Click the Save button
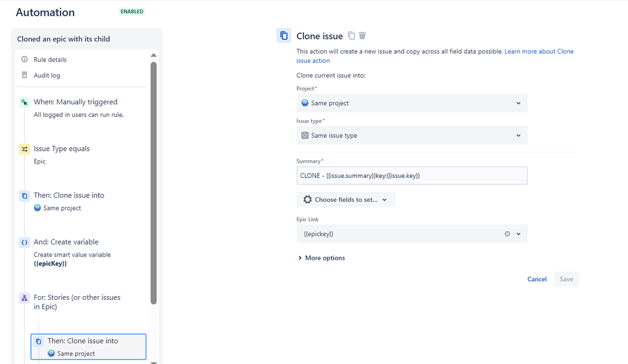 pos(566,279)
